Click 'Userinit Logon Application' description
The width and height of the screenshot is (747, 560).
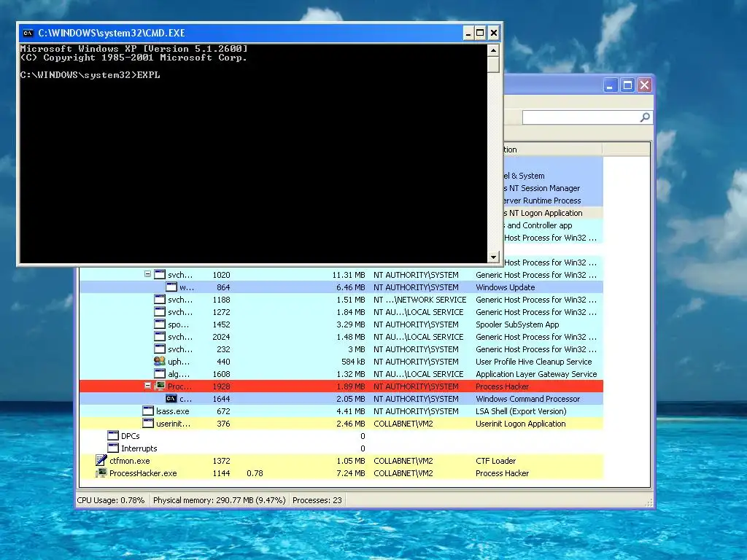520,424
